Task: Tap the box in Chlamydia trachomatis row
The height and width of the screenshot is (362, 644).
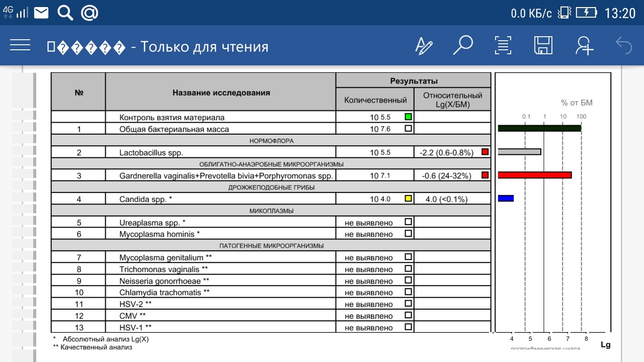Action: [409, 292]
